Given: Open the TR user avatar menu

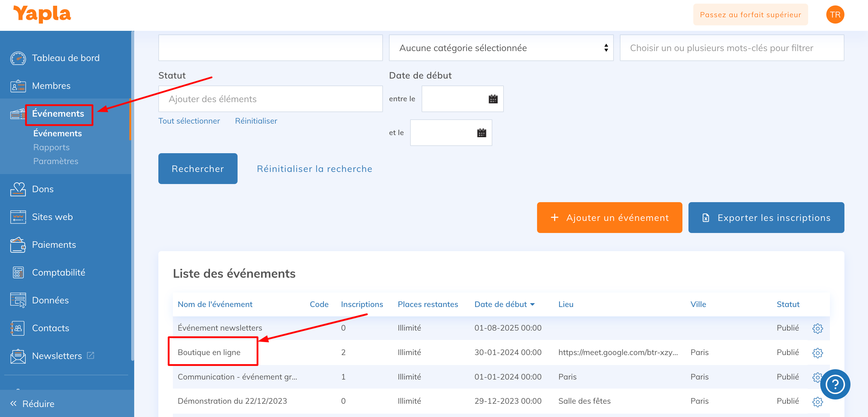Looking at the screenshot, I should pyautogui.click(x=835, y=15).
